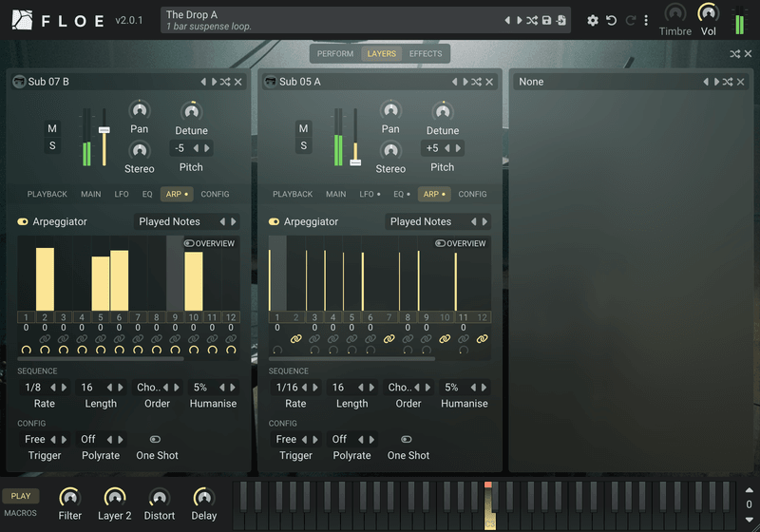
Task: Shuffle the Sub 07 B layer instrument
Action: 225,82
